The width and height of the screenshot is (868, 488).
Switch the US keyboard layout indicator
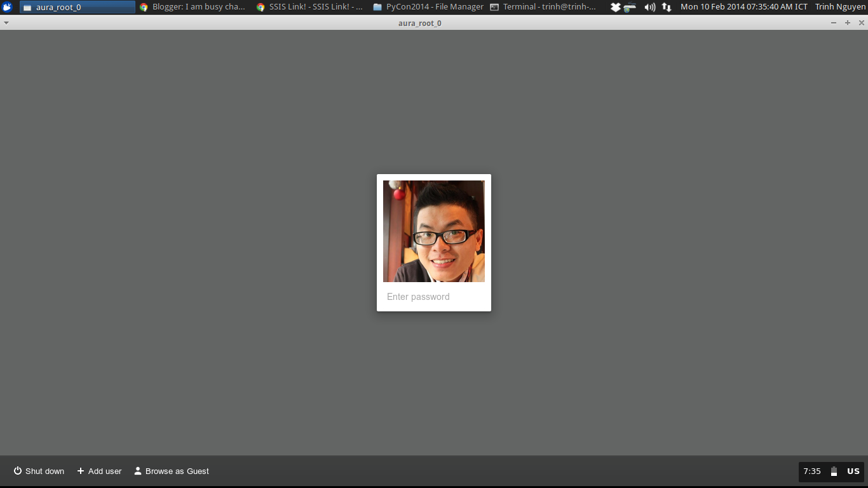pyautogui.click(x=853, y=471)
